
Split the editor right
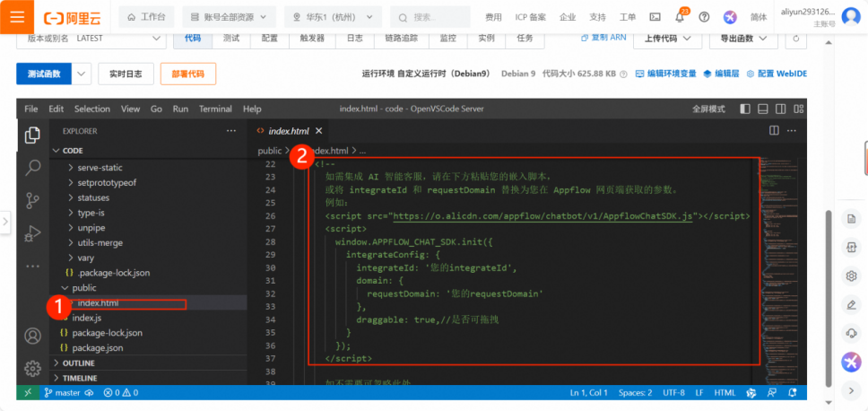click(775, 131)
